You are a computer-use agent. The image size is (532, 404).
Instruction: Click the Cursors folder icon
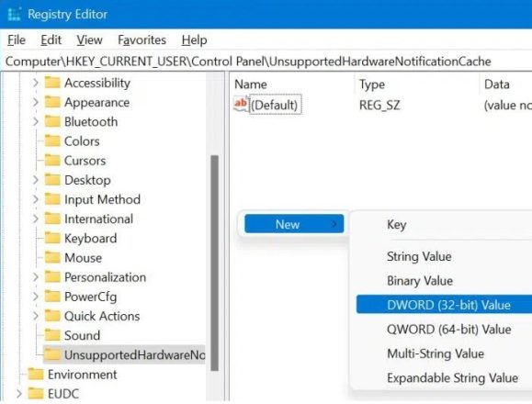point(52,160)
